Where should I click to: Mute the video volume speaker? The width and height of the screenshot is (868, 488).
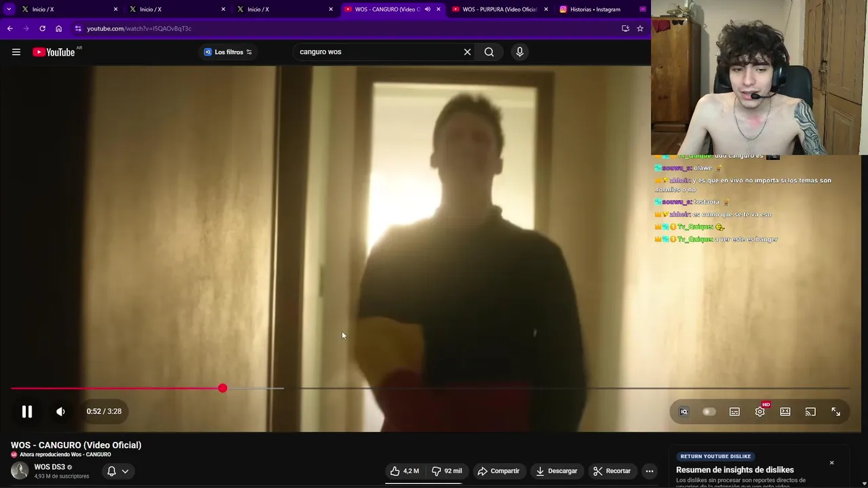(x=60, y=411)
